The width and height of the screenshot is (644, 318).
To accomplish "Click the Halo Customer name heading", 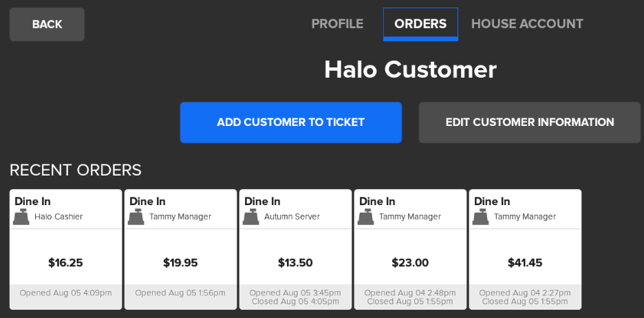I will tap(410, 70).
